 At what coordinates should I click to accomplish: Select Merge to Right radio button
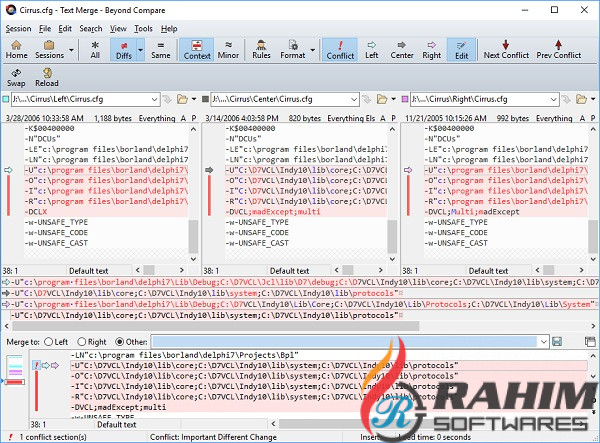pyautogui.click(x=82, y=342)
